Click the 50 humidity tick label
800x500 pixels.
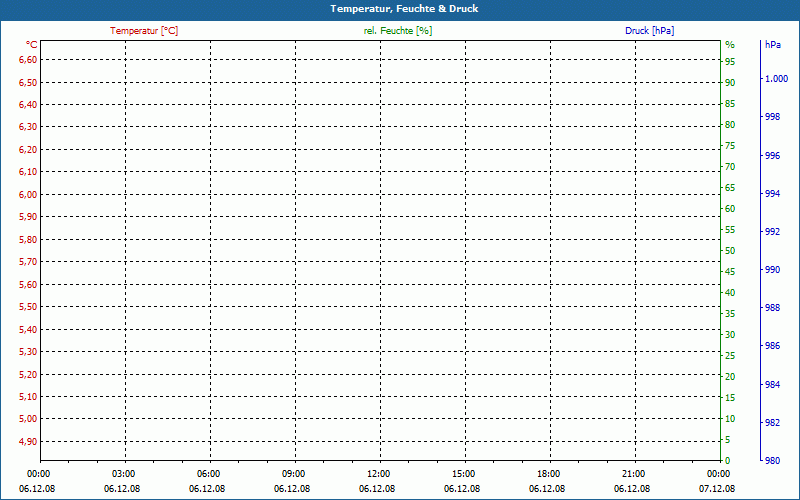coord(730,251)
